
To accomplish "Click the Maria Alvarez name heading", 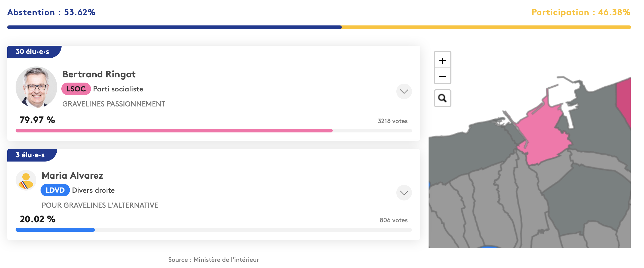I will pos(73,176).
